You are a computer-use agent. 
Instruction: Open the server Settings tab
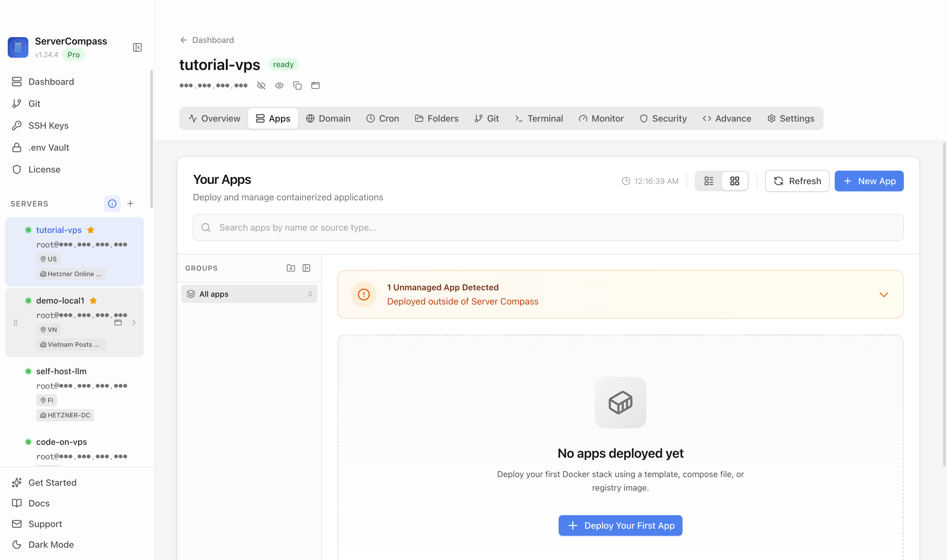pos(791,118)
